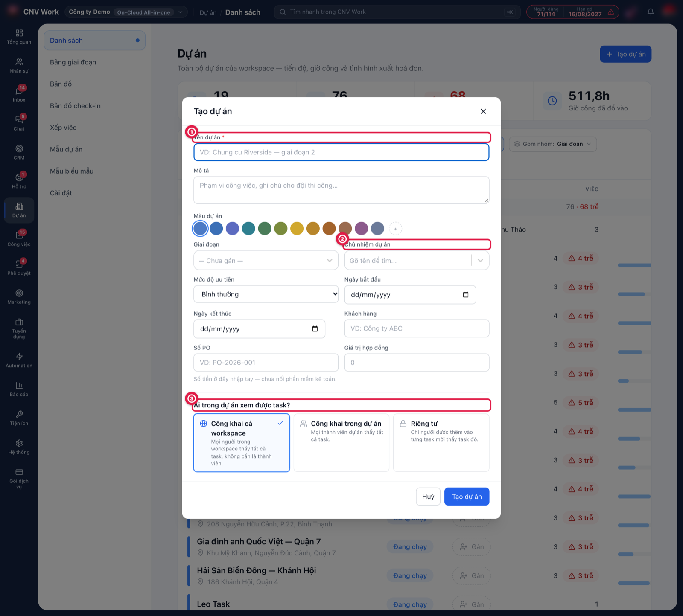Screen dimensions: 683x616
Task: Focus the Tên dự án input field
Action: [341, 152]
